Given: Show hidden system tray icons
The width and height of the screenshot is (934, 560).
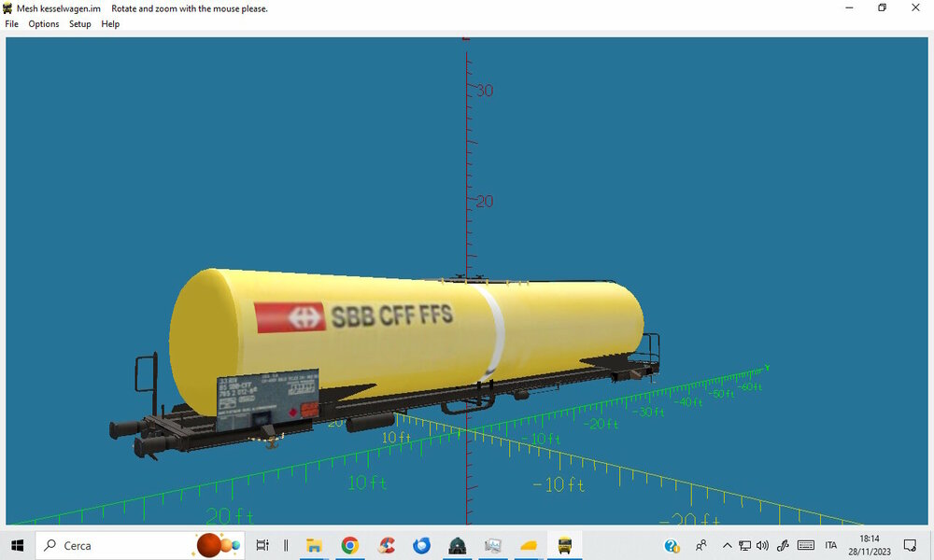Looking at the screenshot, I should [727, 545].
